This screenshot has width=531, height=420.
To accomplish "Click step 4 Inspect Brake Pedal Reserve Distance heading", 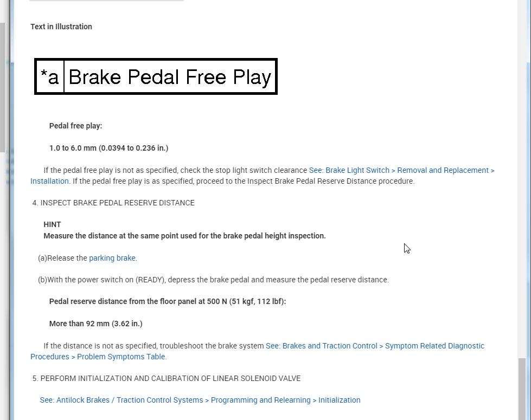I will click(113, 203).
